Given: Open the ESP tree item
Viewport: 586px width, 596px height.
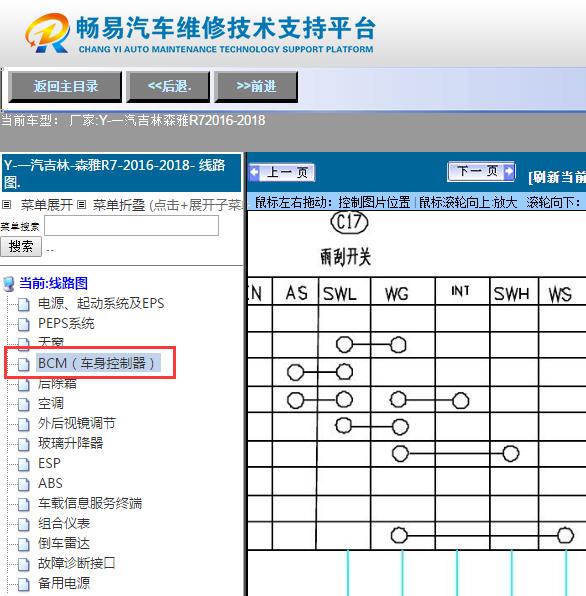Looking at the screenshot, I should point(49,463).
